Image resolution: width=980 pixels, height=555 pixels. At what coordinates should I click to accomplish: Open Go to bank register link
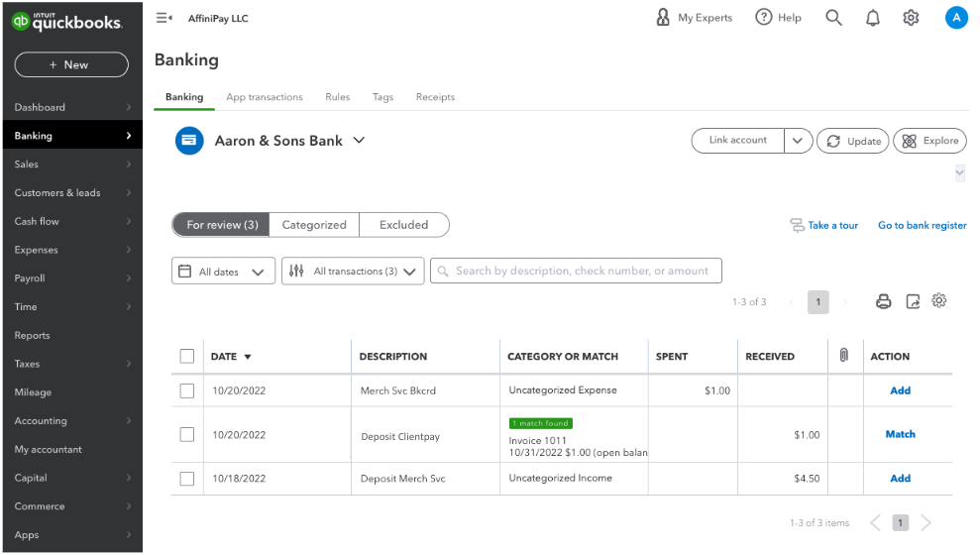click(x=922, y=225)
